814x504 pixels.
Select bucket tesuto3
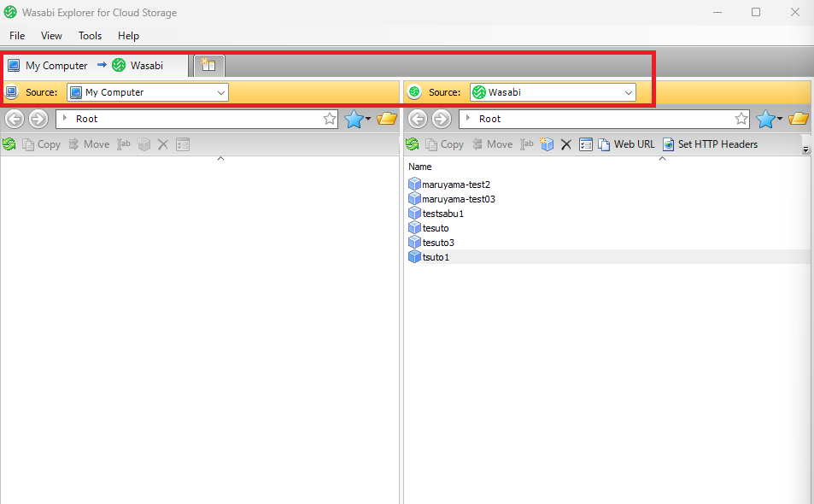coord(431,243)
